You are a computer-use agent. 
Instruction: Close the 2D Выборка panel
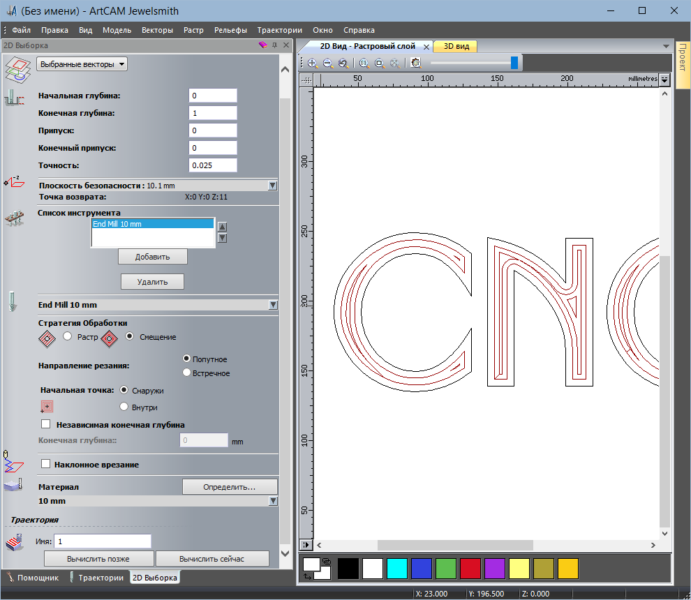[x=286, y=45]
